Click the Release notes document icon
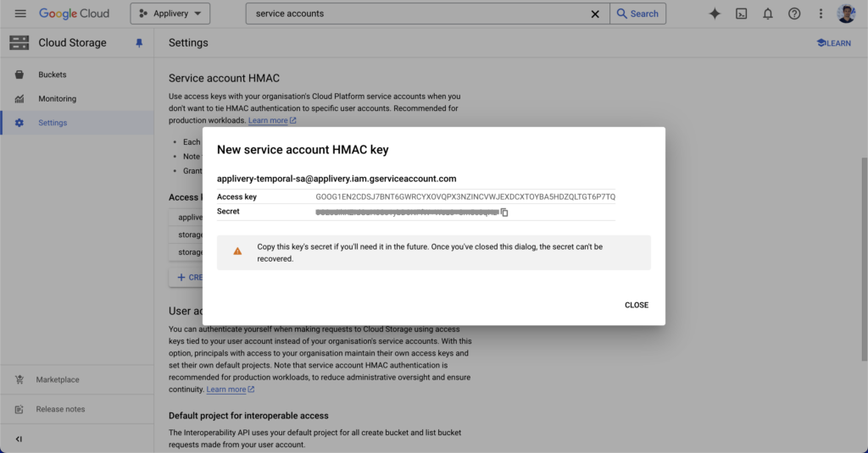868x453 pixels. [x=19, y=409]
